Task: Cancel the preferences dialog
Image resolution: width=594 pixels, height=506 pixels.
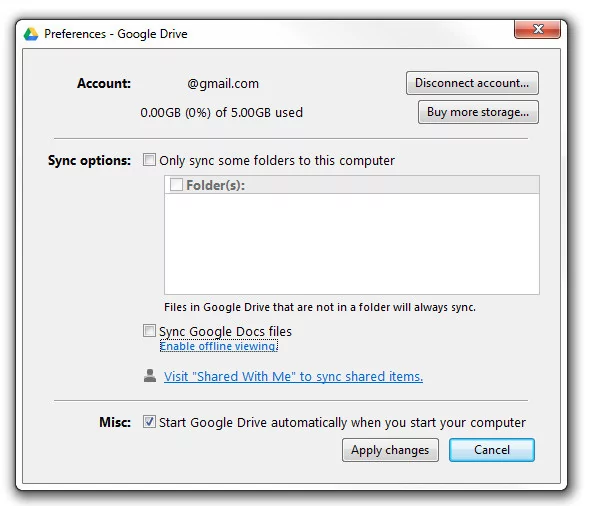Action: (x=492, y=450)
